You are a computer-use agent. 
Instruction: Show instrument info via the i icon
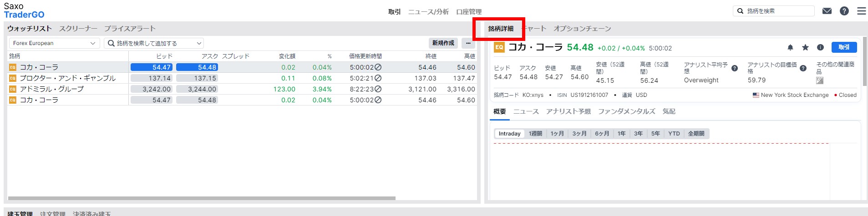(x=820, y=47)
